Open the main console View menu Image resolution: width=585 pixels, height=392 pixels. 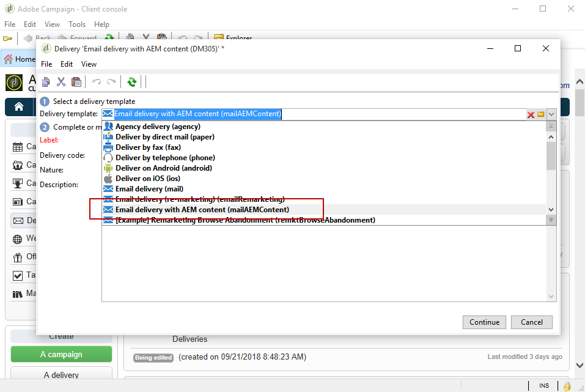52,24
